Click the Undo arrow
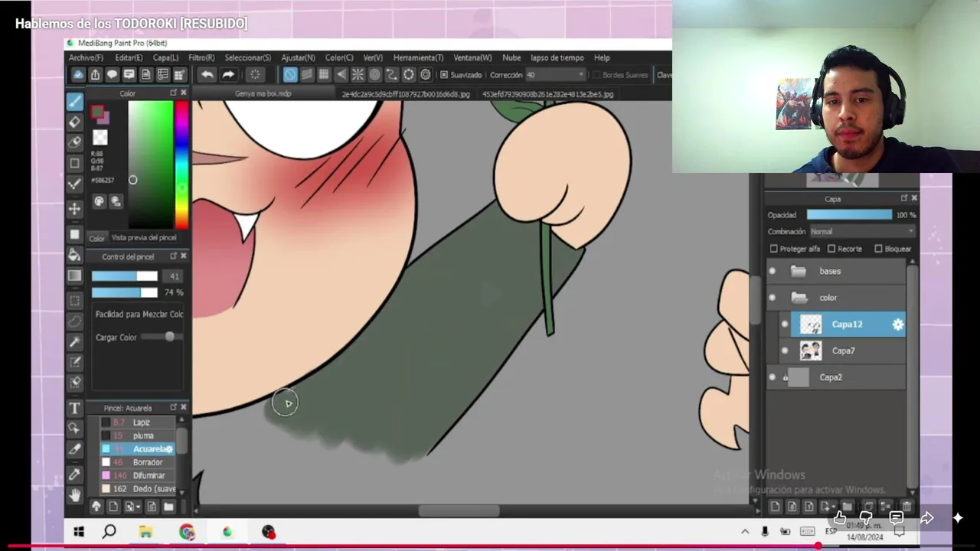 pos(207,74)
